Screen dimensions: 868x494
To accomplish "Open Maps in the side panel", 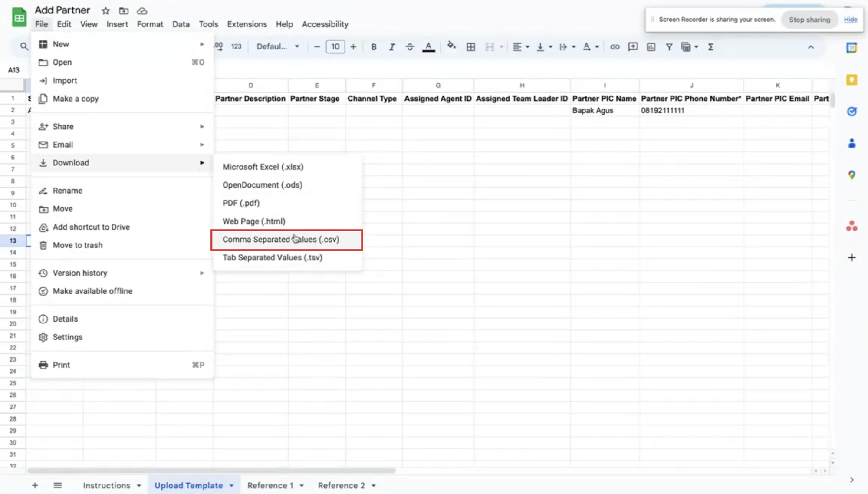I will tap(852, 175).
